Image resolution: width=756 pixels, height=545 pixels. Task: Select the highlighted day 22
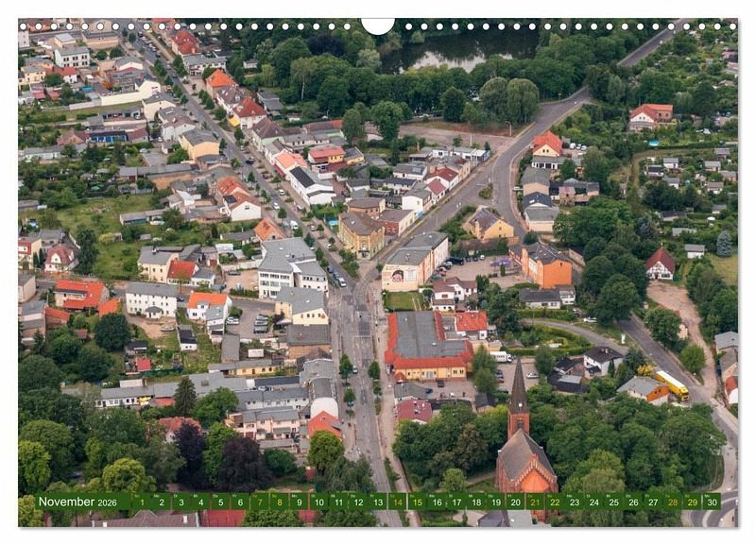[555, 502]
